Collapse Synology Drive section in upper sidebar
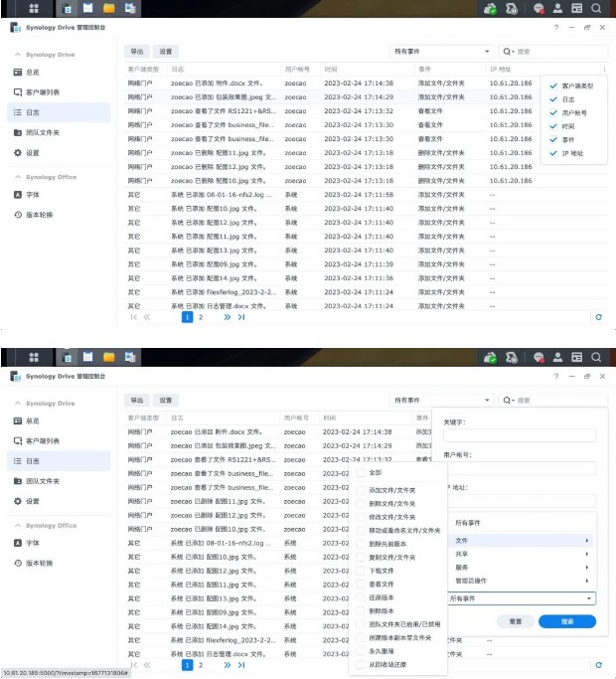The height and width of the screenshot is (679, 616). (18, 55)
